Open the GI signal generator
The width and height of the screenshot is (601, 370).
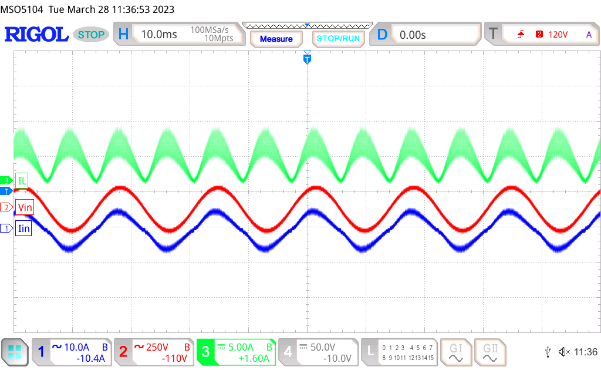(x=455, y=352)
